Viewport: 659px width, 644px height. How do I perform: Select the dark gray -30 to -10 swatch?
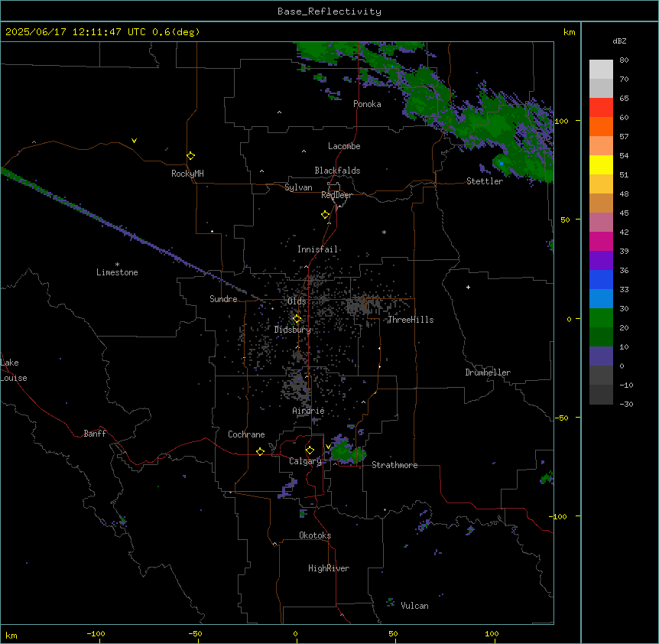tap(601, 395)
